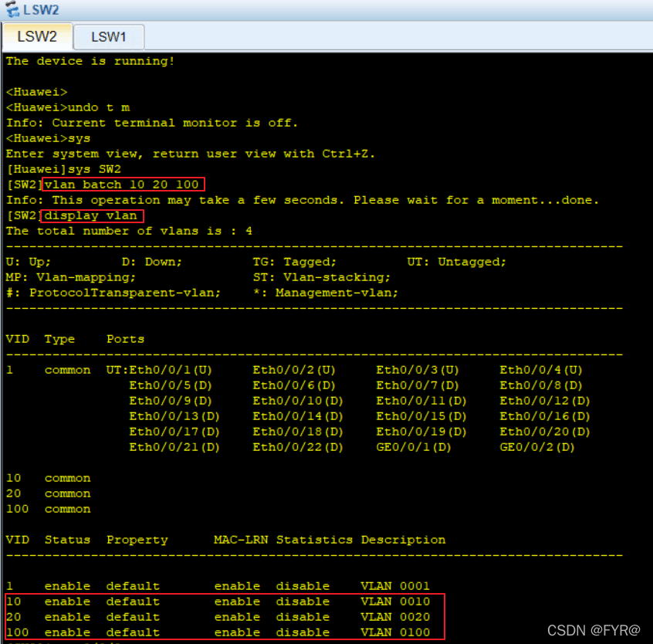
Task: Click the '[Huawei]sys SW2' line
Action: (x=64, y=169)
